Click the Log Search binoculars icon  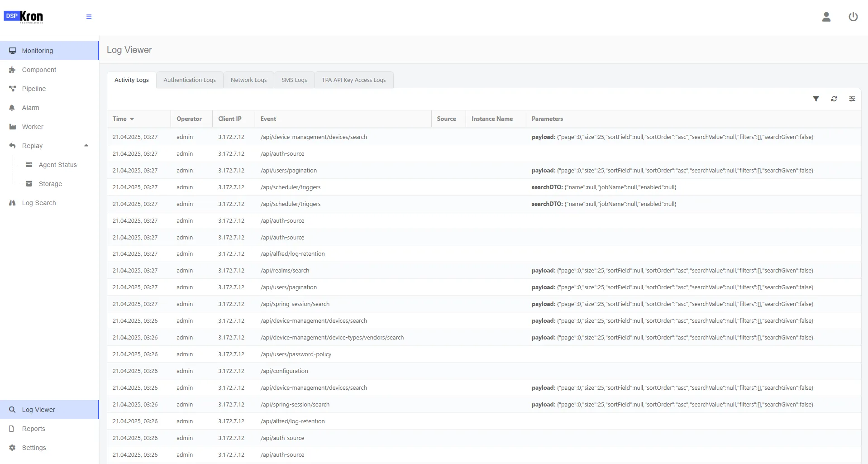pos(13,203)
